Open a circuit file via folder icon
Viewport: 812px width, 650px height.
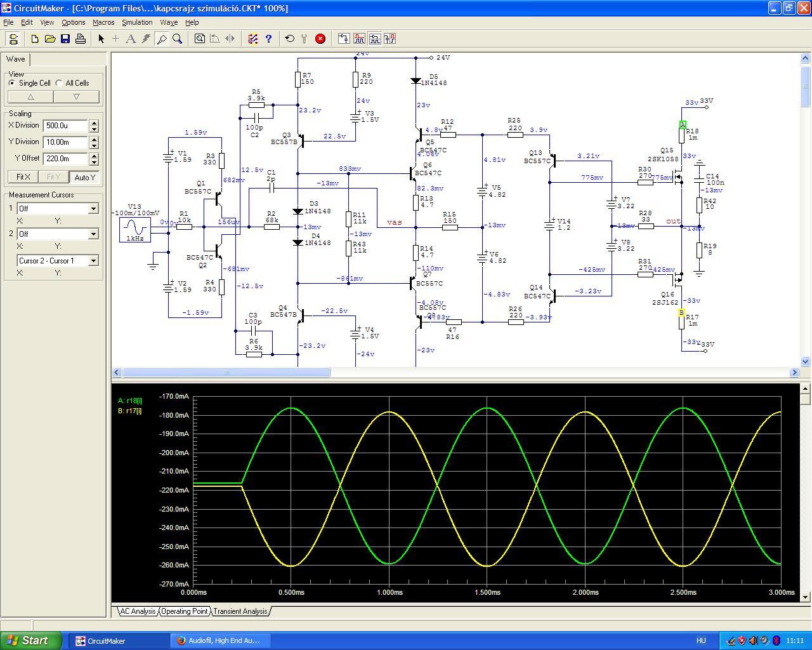pos(50,39)
